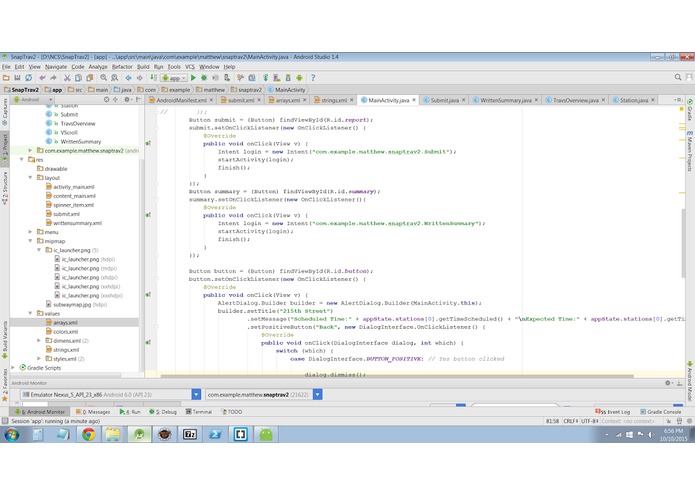Open the Navigate menu
The width and height of the screenshot is (695, 494).
coord(56,67)
